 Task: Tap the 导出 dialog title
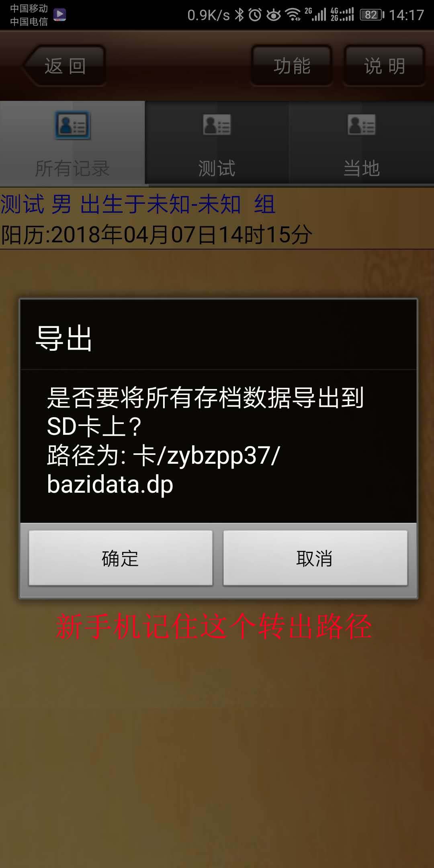(64, 338)
